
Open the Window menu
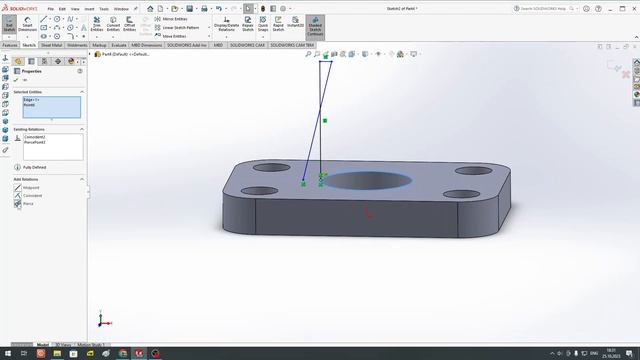click(x=121, y=9)
